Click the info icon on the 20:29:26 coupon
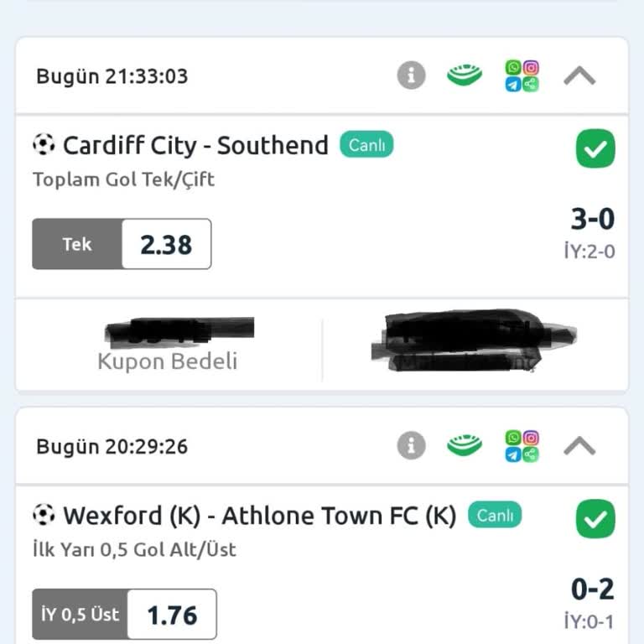The image size is (644, 644). 411,446
